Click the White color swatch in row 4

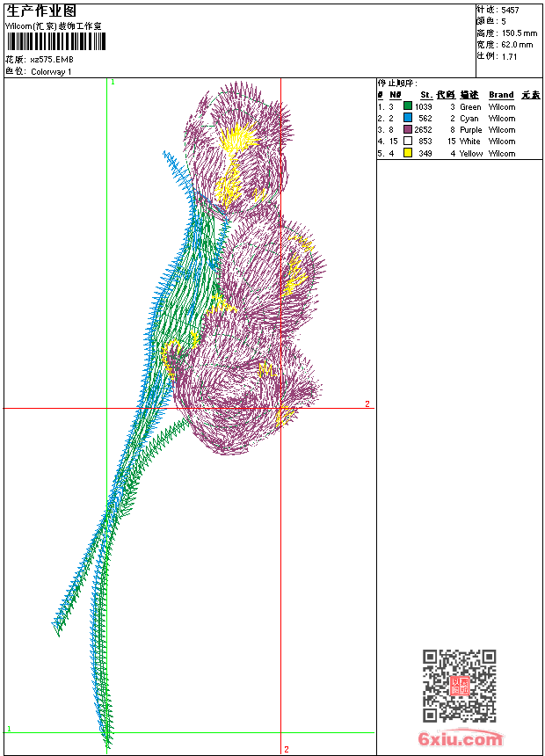click(x=408, y=142)
